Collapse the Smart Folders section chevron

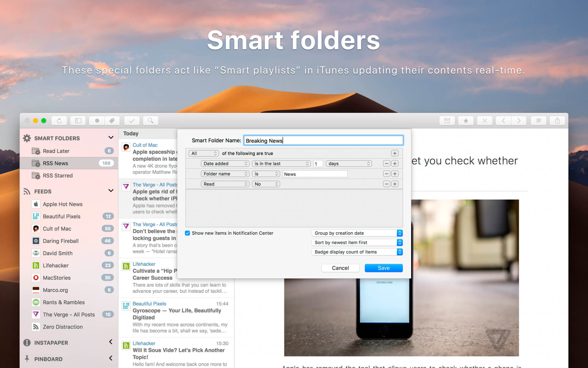point(111,138)
